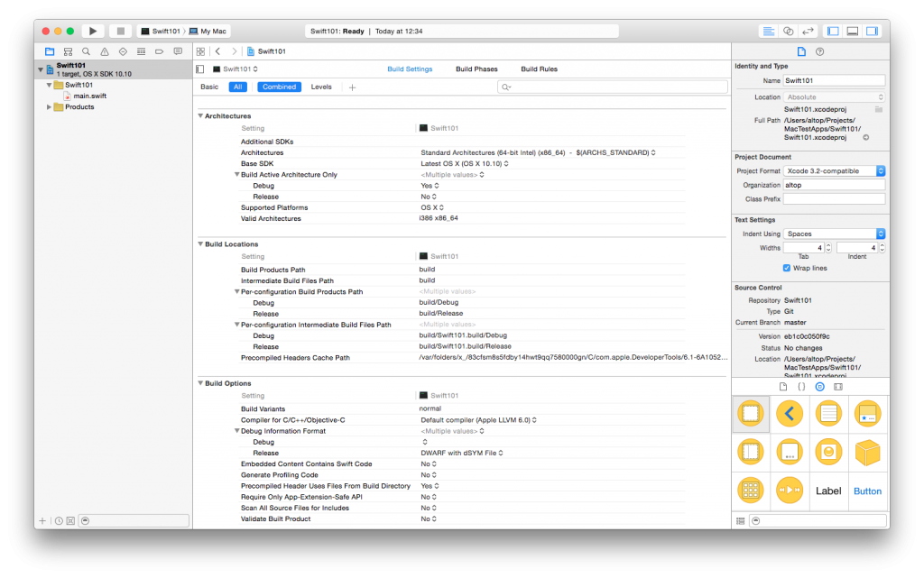Screen dimensions: 924x578
Task: Click the Class Prefix text field
Action: (834, 199)
